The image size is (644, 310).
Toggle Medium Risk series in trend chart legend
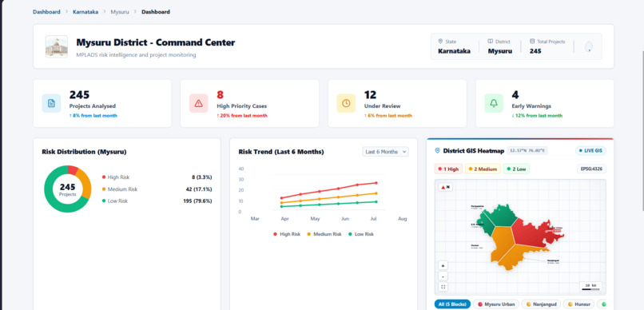[x=324, y=234]
